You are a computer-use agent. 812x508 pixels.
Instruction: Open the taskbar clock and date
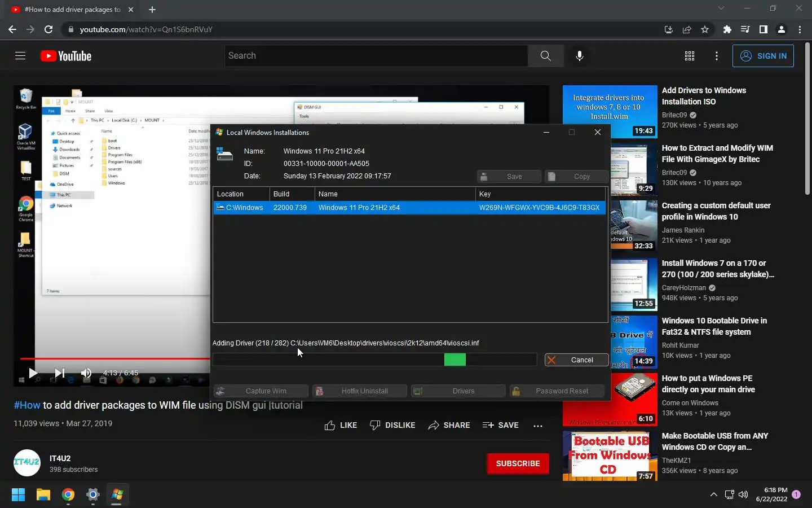point(772,494)
